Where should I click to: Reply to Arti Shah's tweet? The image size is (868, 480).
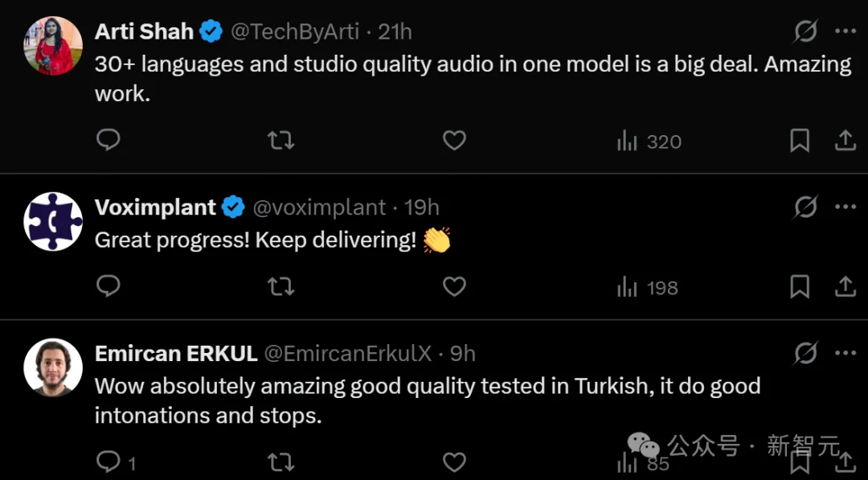tap(108, 141)
